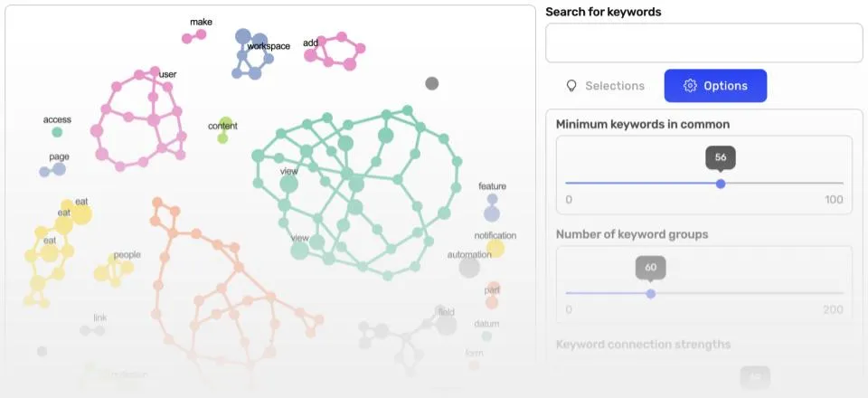Click the blue 'workspace' cluster node

pos(243,37)
